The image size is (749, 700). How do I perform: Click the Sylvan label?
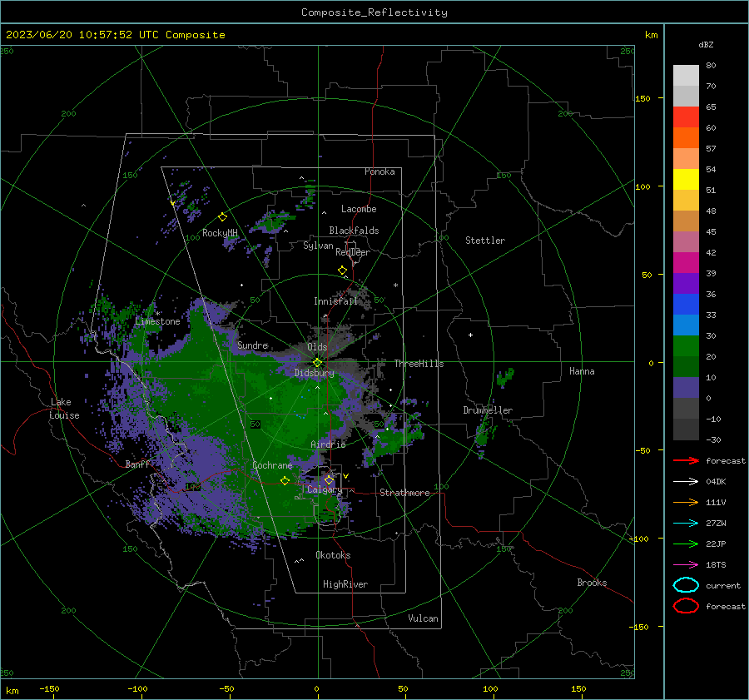318,246
